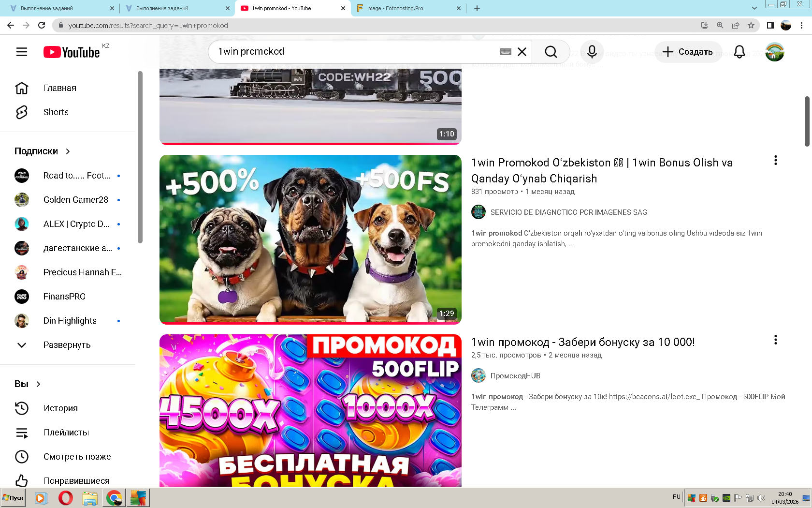This screenshot has width=812, height=508.
Task: Open the browser zoom indicator
Action: click(720, 25)
